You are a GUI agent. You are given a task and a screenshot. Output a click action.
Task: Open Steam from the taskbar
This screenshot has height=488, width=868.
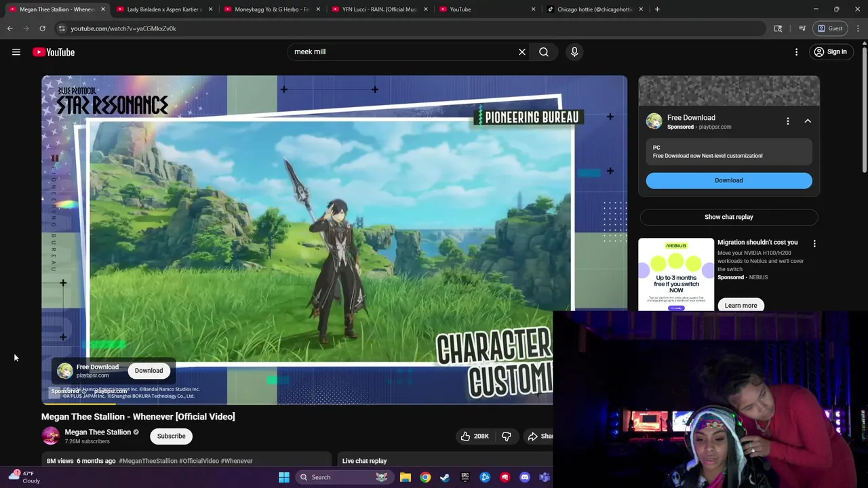445,477
